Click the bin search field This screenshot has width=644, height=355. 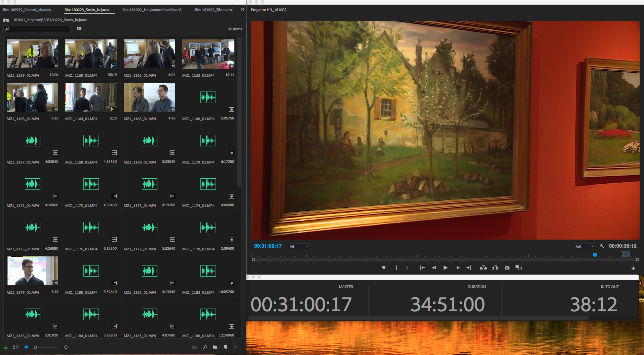click(x=37, y=29)
